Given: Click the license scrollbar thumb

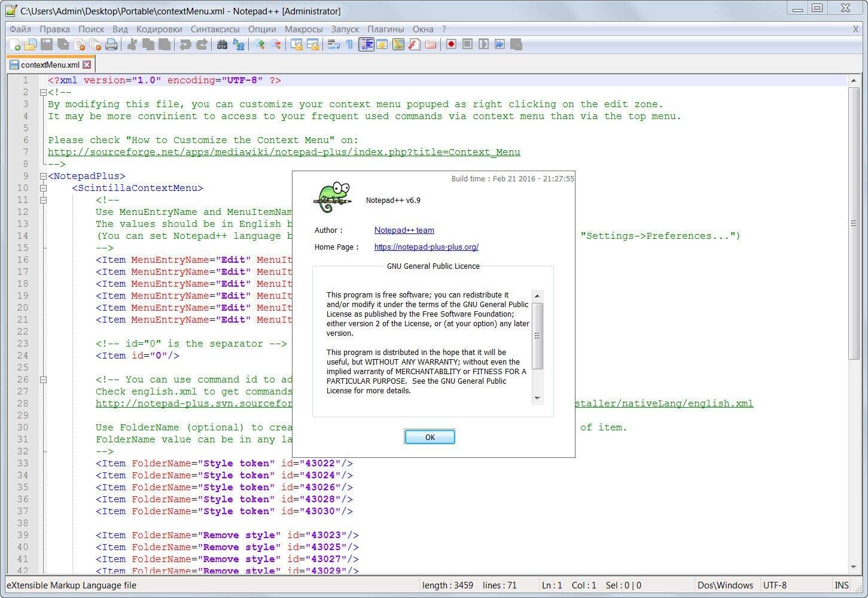Looking at the screenshot, I should coord(537,336).
